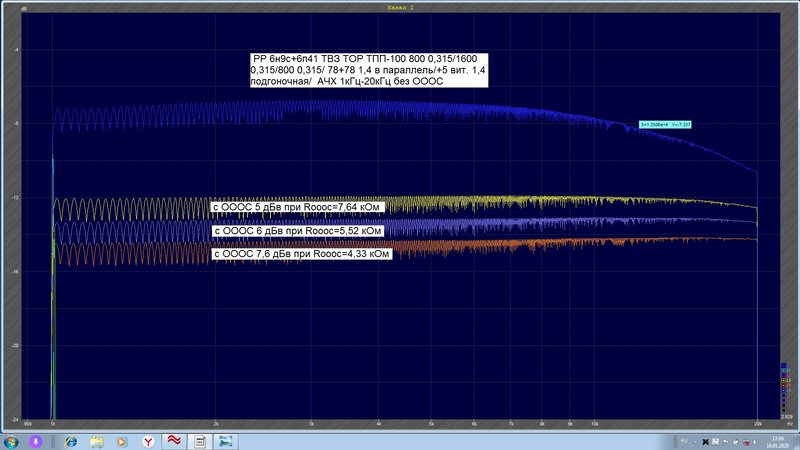
Task: Click annotation 'с ОООС 6 дБв при Rооос=5,52 кОм'
Action: [298, 231]
